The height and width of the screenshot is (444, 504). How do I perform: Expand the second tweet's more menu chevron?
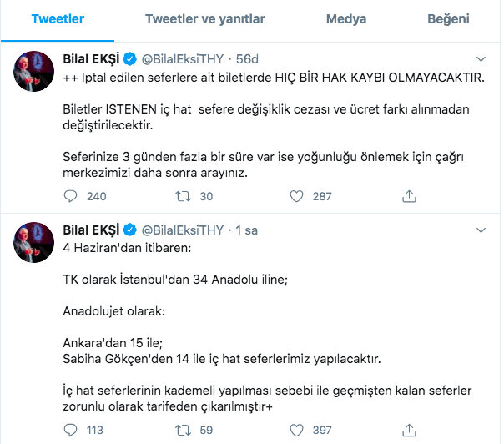[481, 230]
